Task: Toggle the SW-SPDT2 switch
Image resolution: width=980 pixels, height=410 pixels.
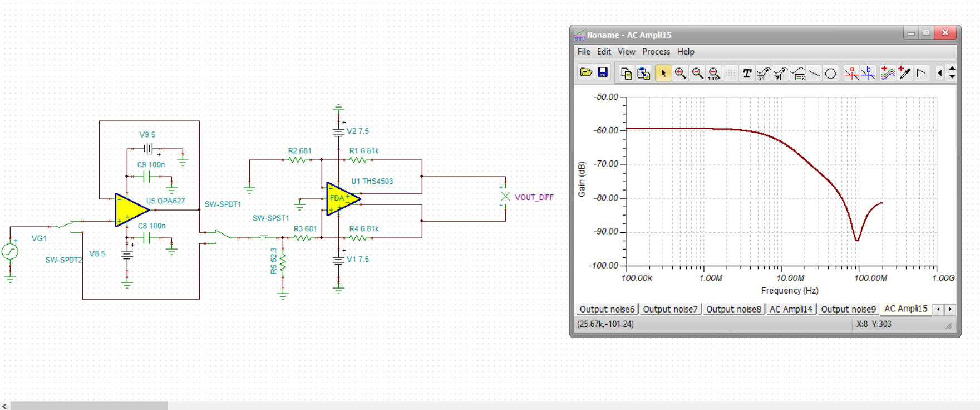Action: [66, 226]
